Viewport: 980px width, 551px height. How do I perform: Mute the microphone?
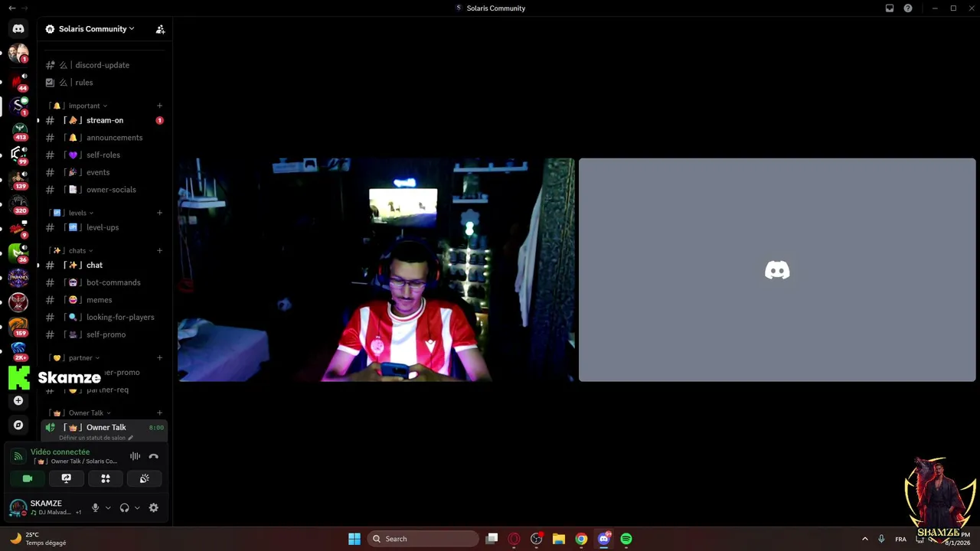(x=95, y=507)
